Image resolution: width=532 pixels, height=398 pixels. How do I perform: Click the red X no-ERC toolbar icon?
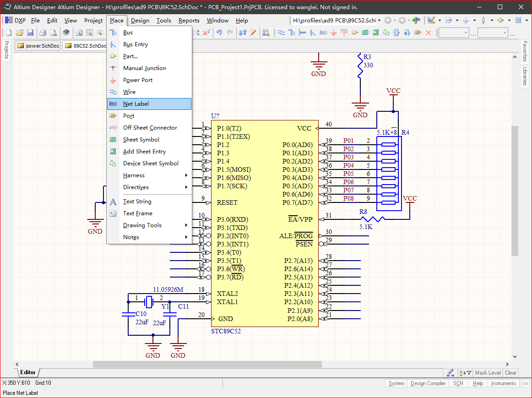[429, 33]
